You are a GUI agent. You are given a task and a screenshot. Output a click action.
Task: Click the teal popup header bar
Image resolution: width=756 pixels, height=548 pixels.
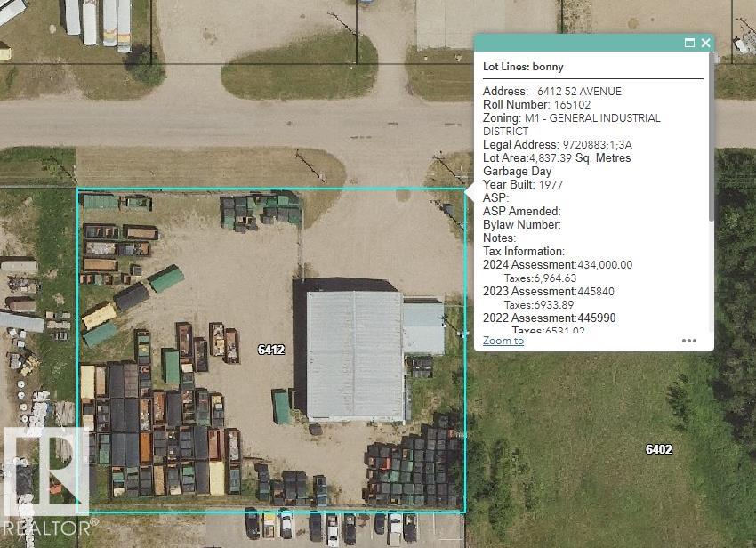point(578,43)
